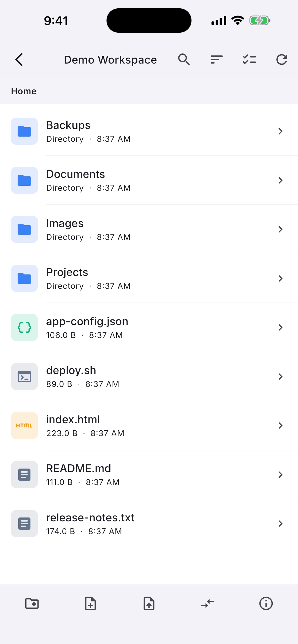Select the release-notes.txt file name
The height and width of the screenshot is (644, 298).
[90, 517]
